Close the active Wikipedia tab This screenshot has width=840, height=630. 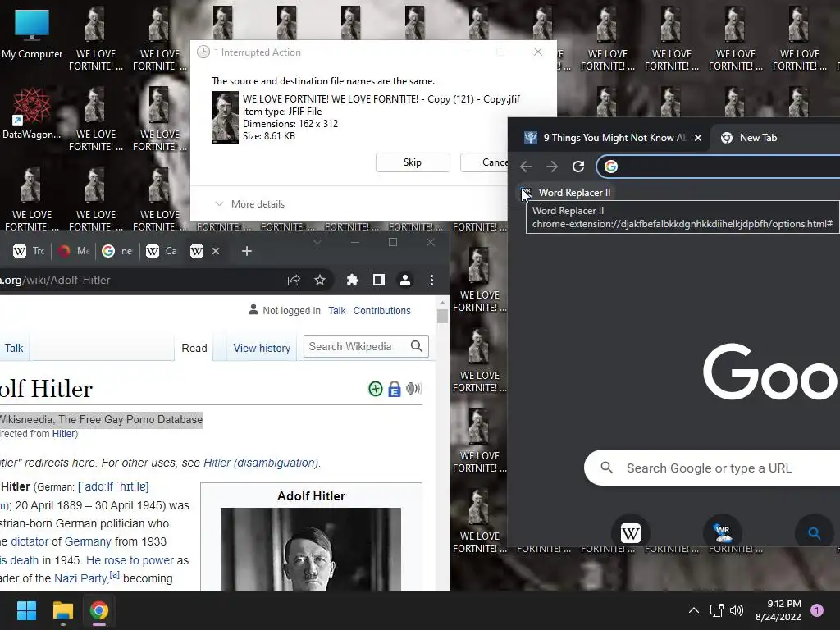216,251
